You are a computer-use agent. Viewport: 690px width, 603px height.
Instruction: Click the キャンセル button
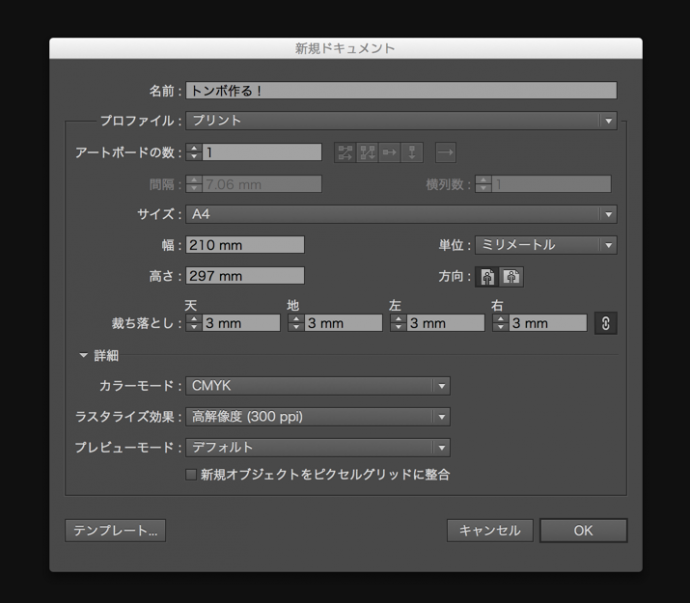(x=490, y=530)
